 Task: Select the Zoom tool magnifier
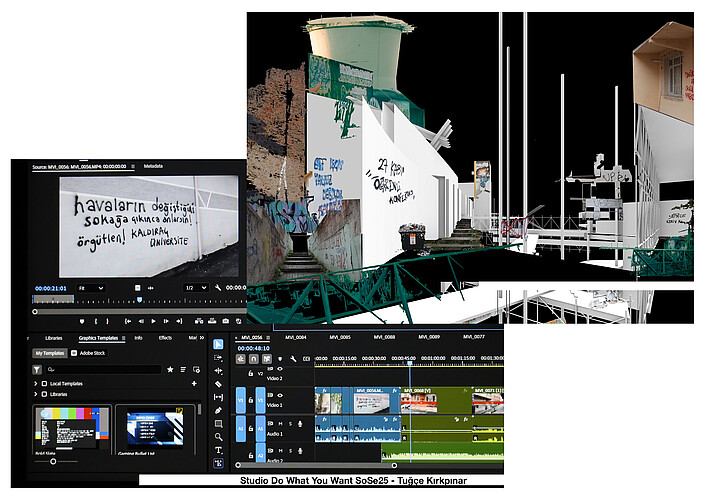tap(218, 437)
